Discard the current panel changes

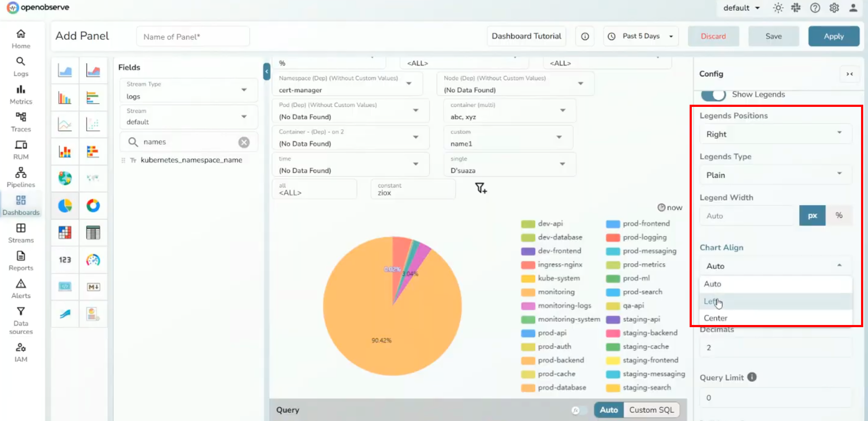[713, 36]
